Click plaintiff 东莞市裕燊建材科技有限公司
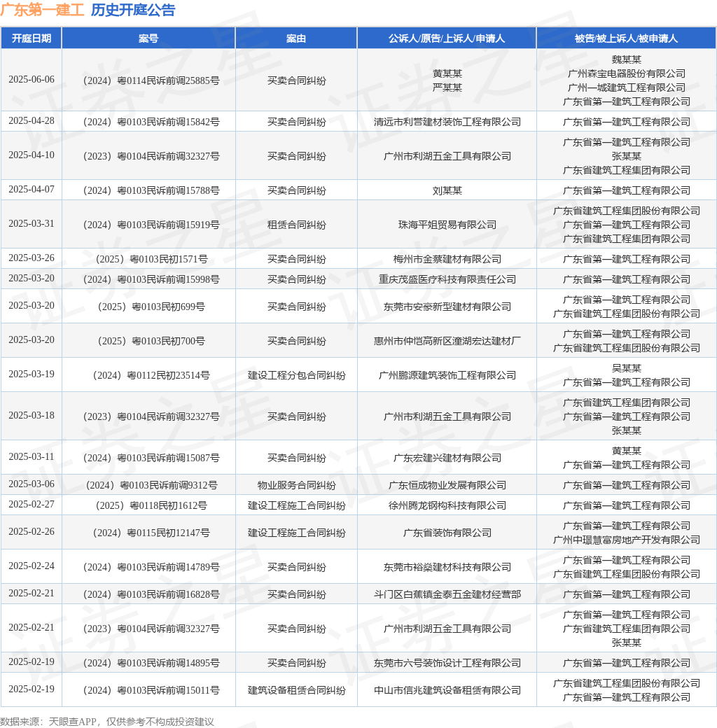This screenshot has width=717, height=728. pyautogui.click(x=447, y=568)
